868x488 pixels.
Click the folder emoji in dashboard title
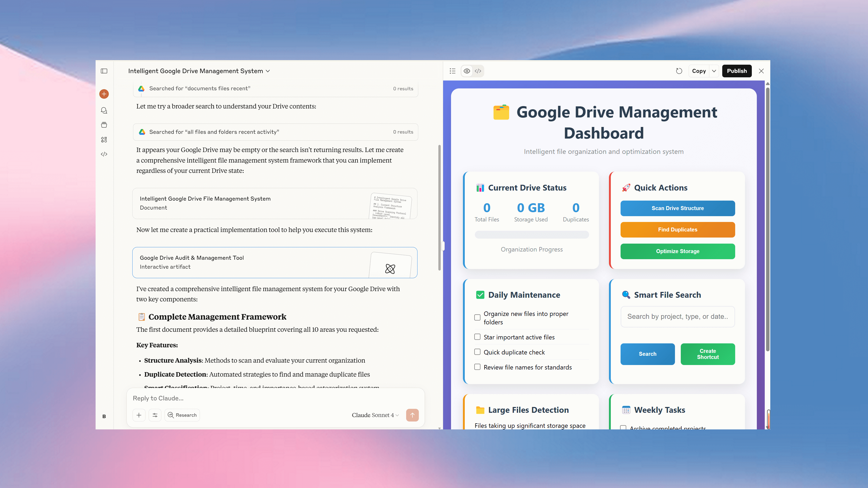coord(501,112)
